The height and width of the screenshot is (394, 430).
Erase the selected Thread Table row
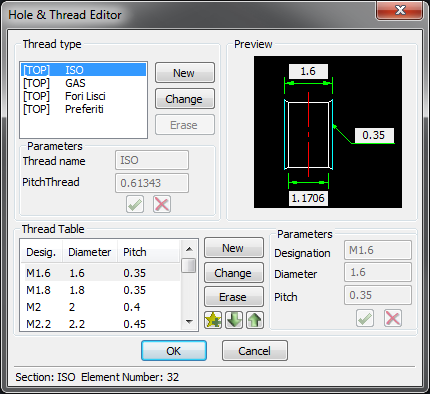coord(234,297)
